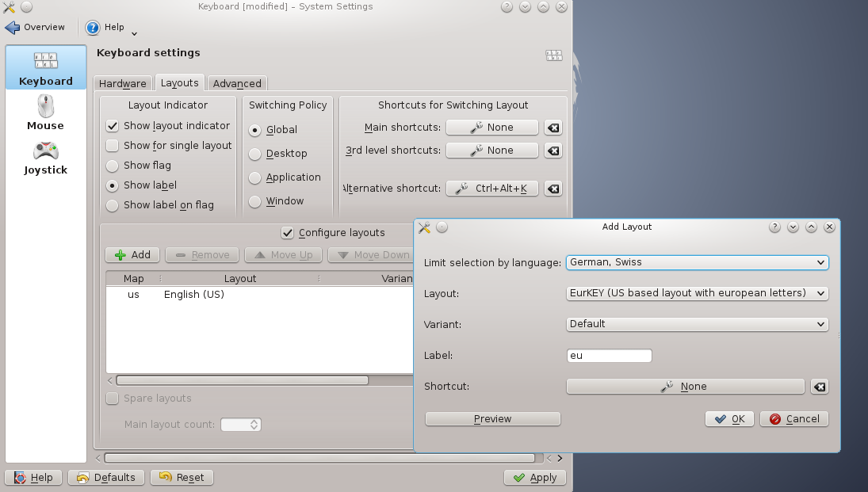
Task: Clear the Alternative shortcut Ctrl+Alt+K
Action: point(553,189)
